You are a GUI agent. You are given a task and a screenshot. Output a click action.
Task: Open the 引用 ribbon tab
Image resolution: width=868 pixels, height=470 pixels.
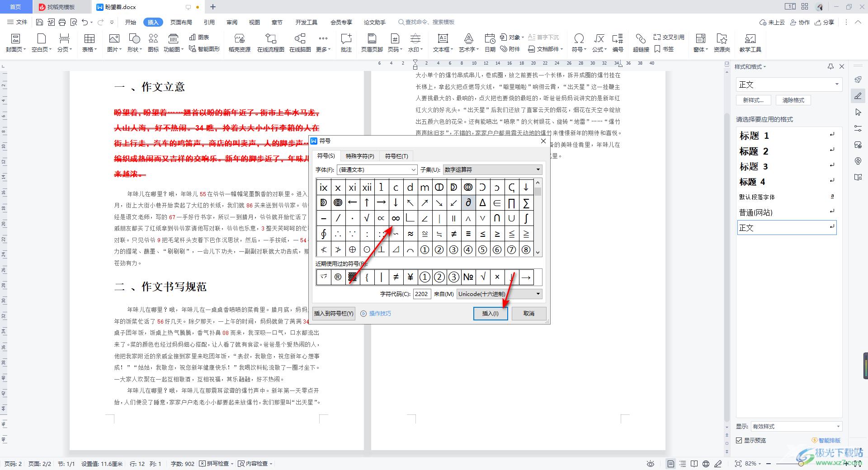(209, 22)
